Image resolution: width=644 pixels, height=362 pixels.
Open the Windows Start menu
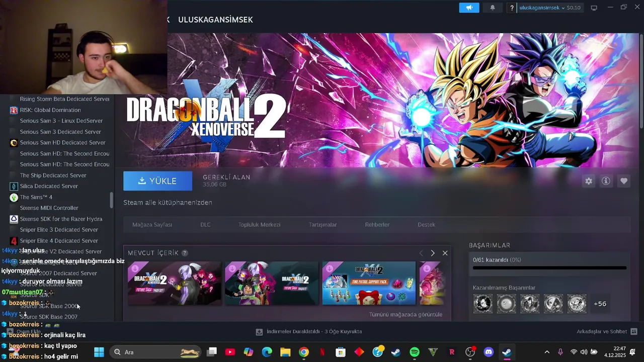click(x=99, y=352)
